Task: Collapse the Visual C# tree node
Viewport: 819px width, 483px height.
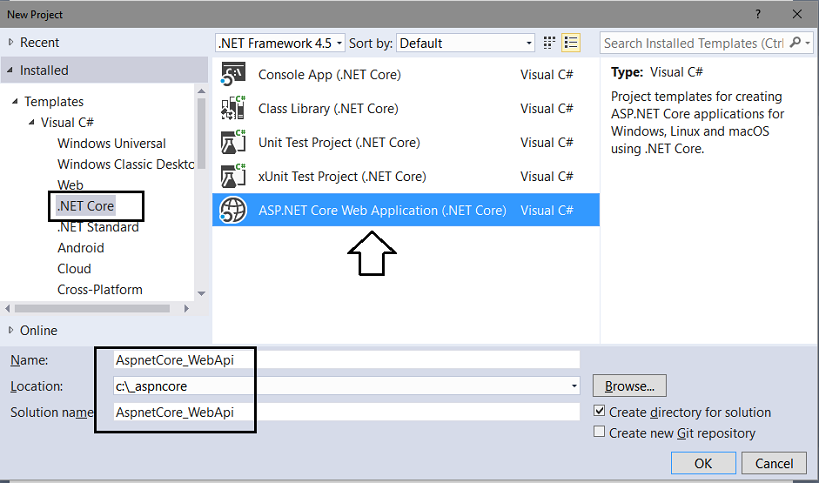Action: click(x=32, y=122)
